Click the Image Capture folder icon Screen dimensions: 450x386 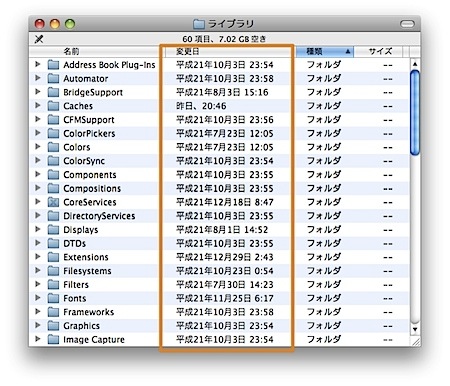coord(53,340)
